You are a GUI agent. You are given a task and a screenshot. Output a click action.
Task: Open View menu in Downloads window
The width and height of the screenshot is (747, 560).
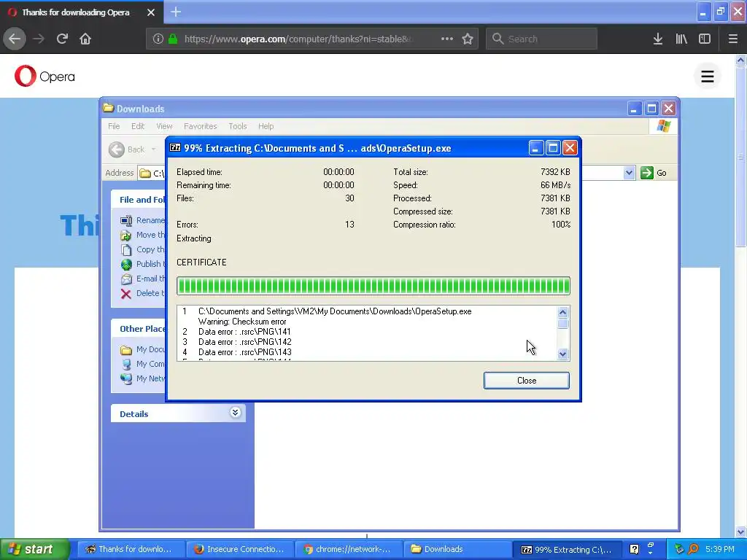coord(164,126)
